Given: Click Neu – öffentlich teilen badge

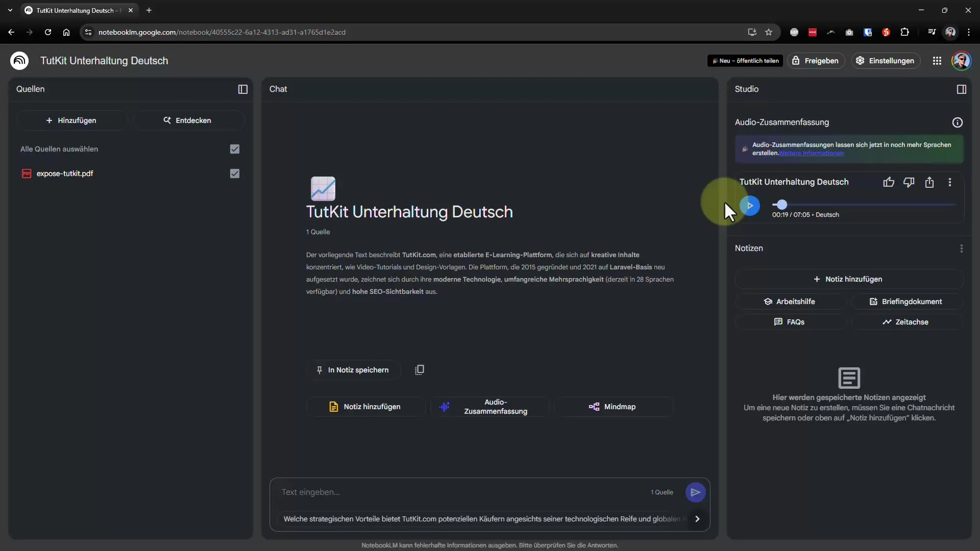Looking at the screenshot, I should click(x=745, y=61).
